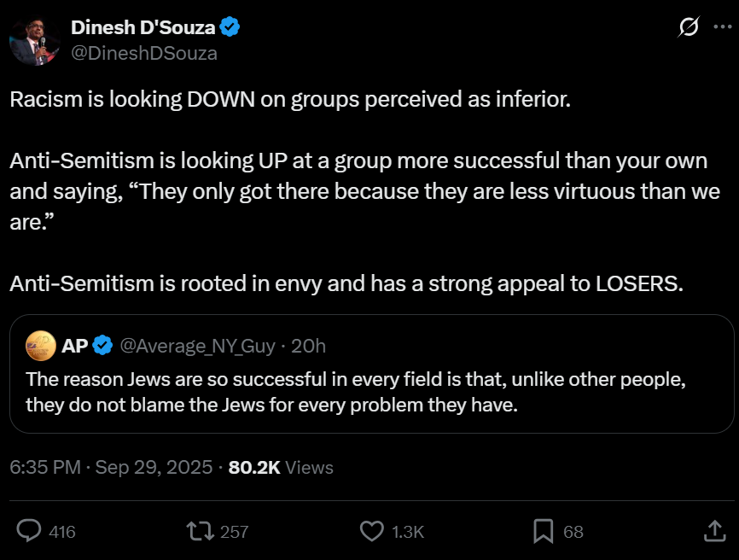Visit the @Average_NY_Guy handle
This screenshot has width=739, height=560.
click(198, 346)
